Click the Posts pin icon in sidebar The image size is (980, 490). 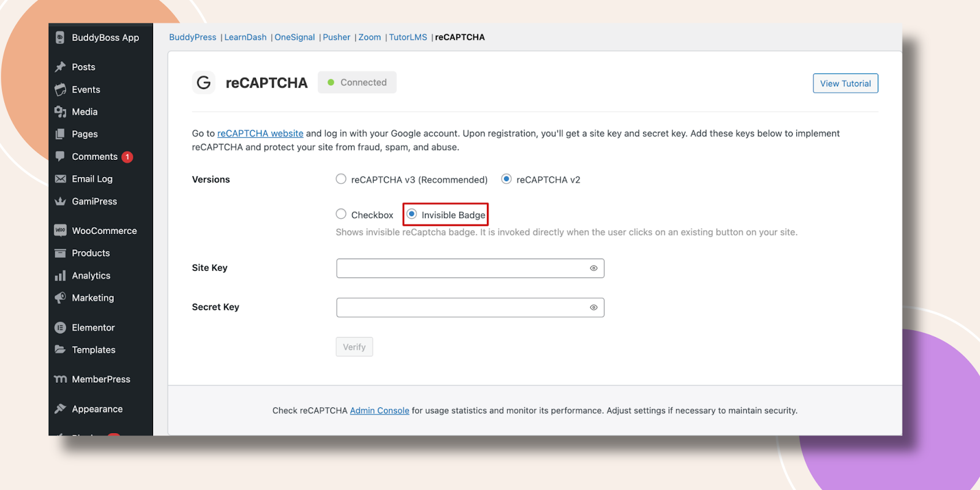pyautogui.click(x=60, y=67)
